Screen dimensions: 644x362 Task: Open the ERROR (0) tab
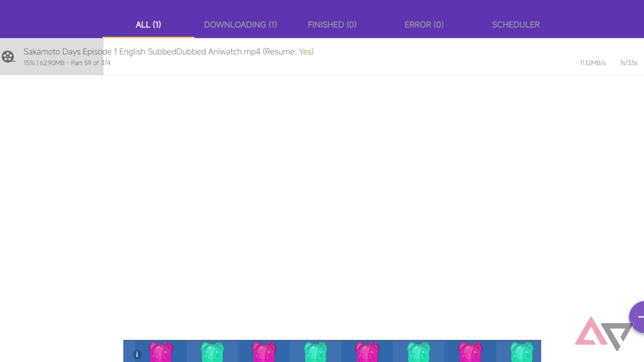pyautogui.click(x=424, y=24)
